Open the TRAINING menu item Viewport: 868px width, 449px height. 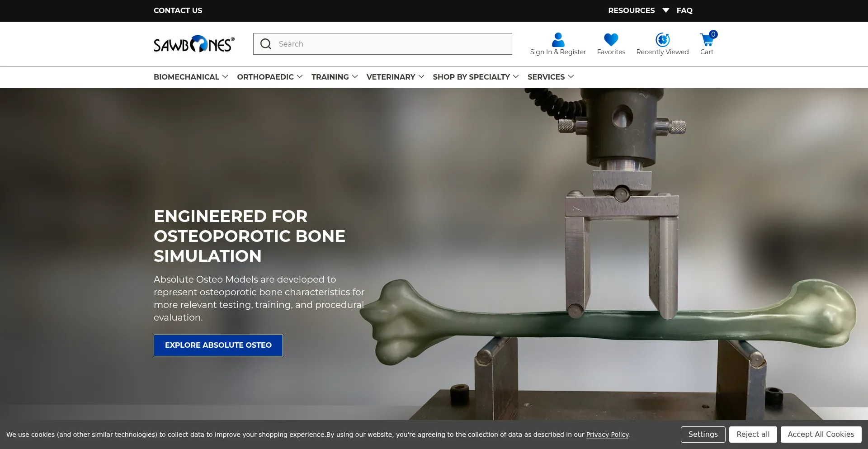(x=330, y=77)
